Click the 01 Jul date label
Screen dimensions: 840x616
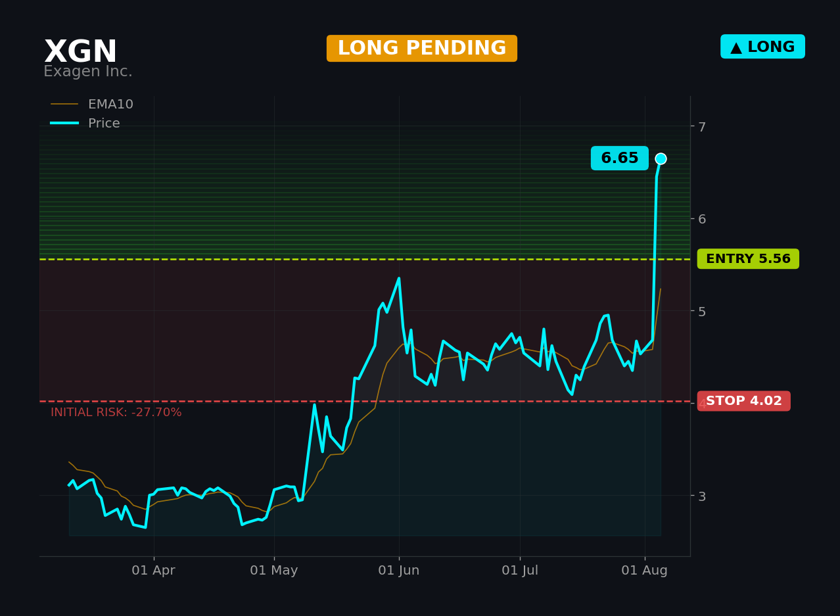point(520,571)
